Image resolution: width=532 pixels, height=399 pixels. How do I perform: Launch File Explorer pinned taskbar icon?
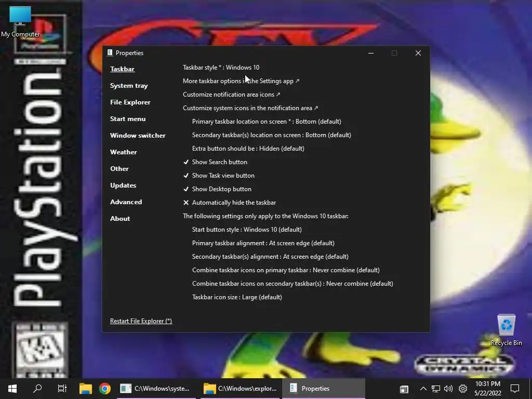point(86,389)
